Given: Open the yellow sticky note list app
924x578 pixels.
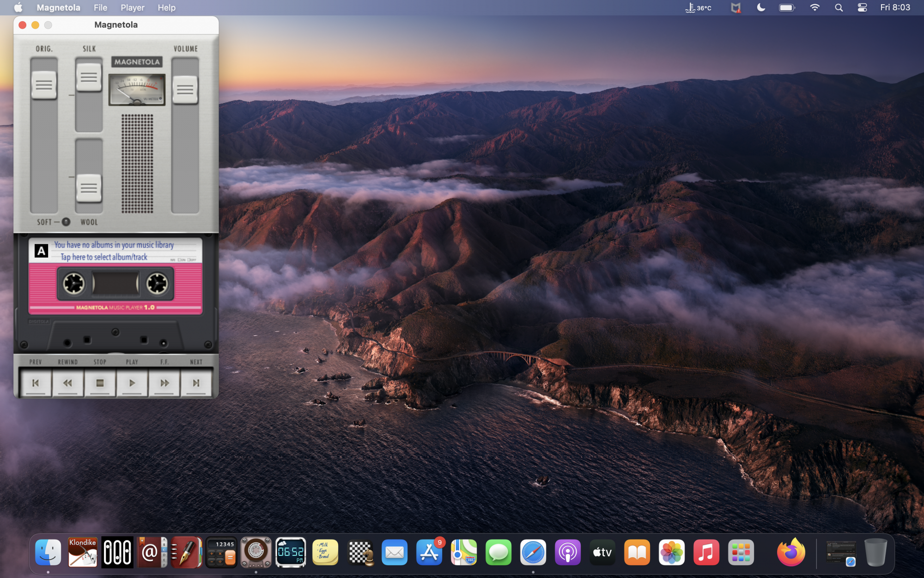Looking at the screenshot, I should tap(325, 552).
